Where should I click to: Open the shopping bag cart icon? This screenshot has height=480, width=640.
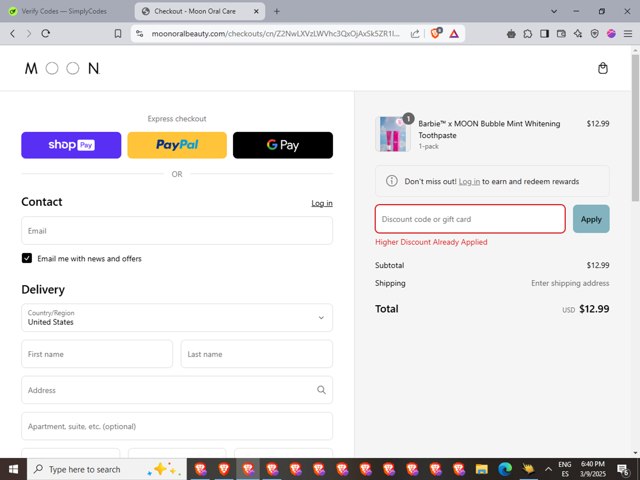[602, 68]
